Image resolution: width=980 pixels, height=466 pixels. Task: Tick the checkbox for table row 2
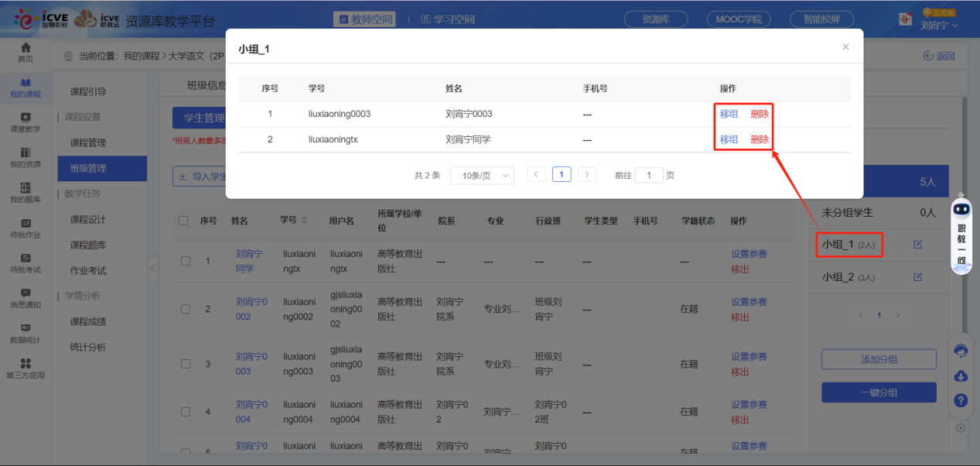click(x=186, y=310)
